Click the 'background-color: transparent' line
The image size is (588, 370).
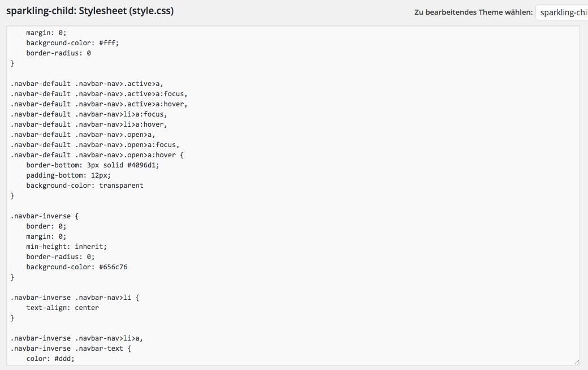[x=84, y=186]
